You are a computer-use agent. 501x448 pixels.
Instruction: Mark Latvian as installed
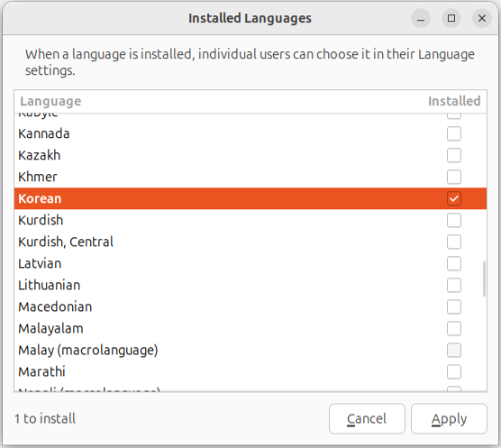454,263
